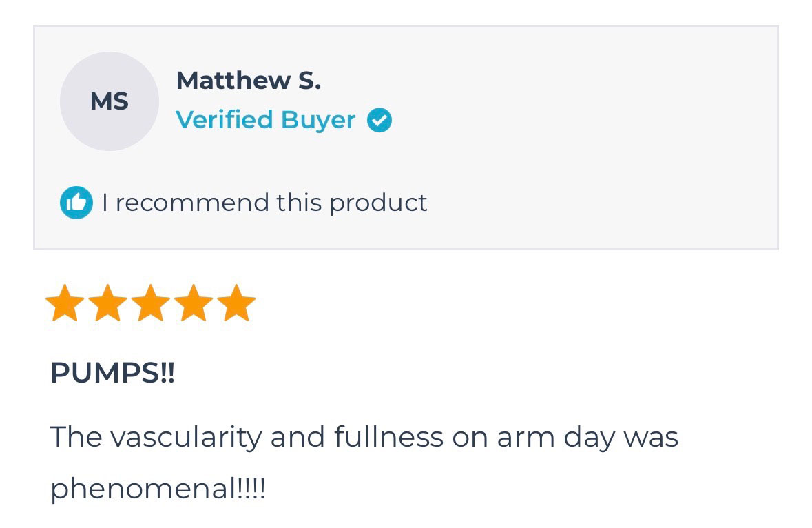
Task: Click the "I recommend this product" text
Action: [x=264, y=203]
